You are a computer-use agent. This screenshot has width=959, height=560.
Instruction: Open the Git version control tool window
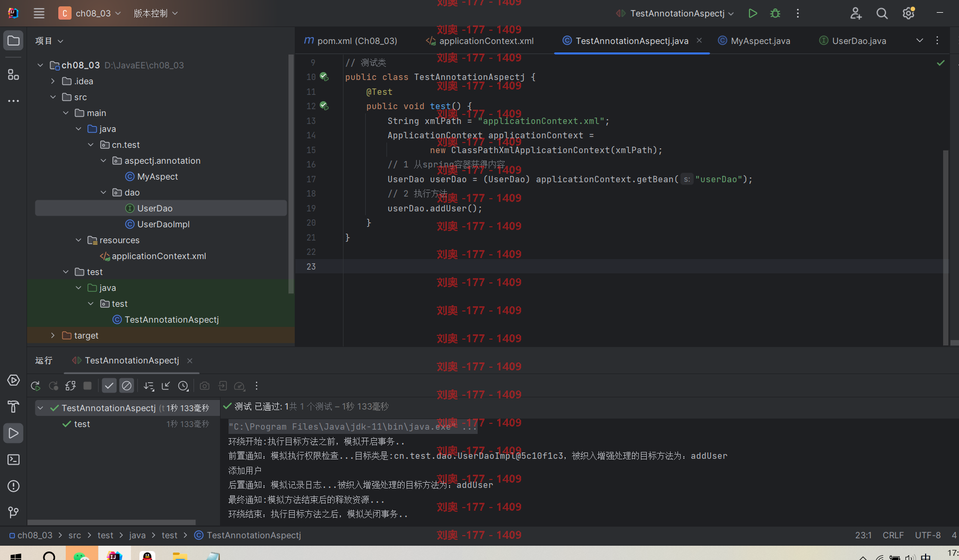pyautogui.click(x=13, y=512)
